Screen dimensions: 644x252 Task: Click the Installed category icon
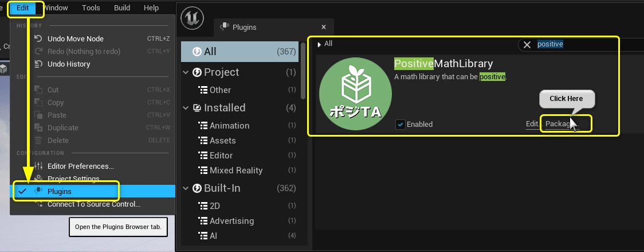(197, 108)
